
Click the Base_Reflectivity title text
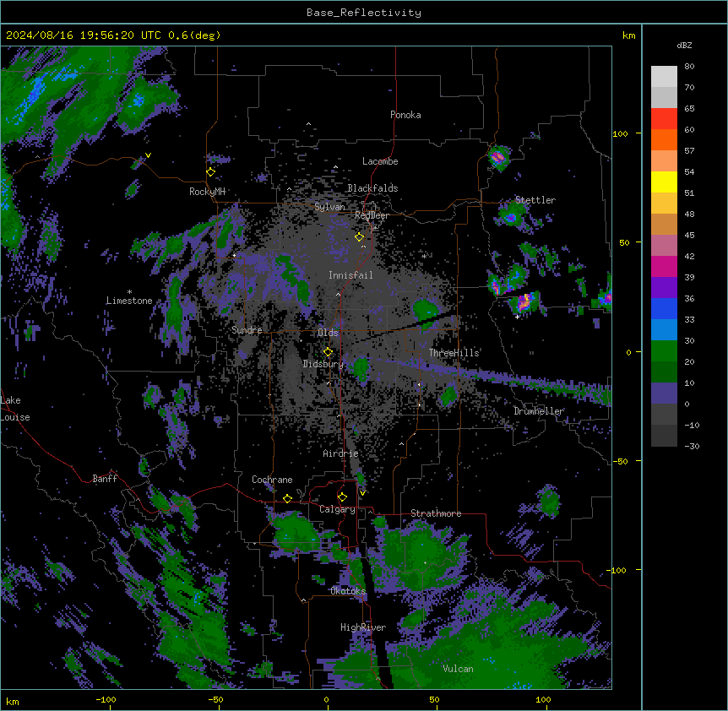pyautogui.click(x=364, y=13)
